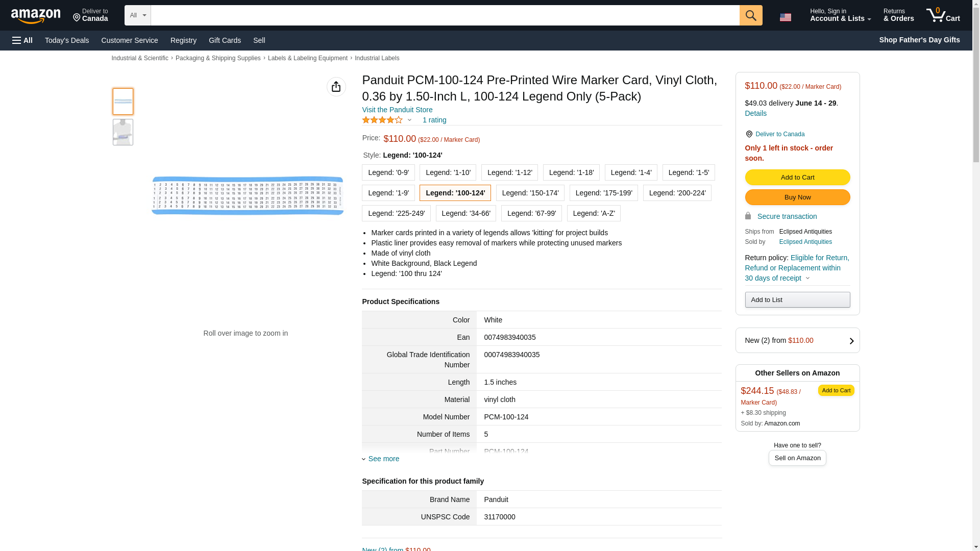Click the Add to Cart button

point(797,177)
